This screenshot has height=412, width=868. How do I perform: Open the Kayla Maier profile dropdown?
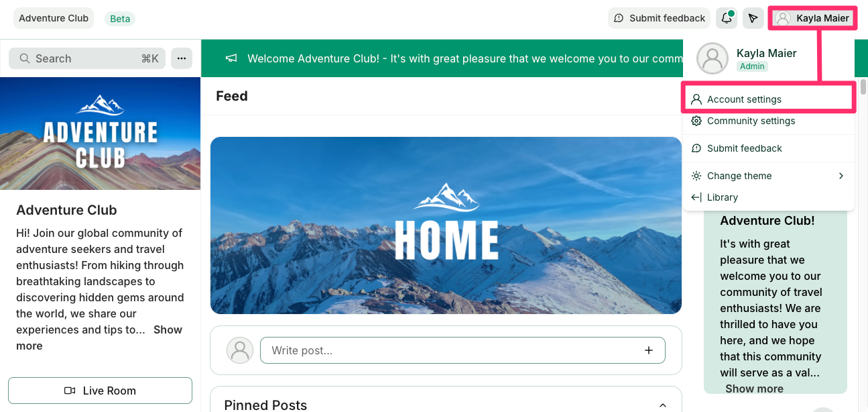tap(812, 18)
